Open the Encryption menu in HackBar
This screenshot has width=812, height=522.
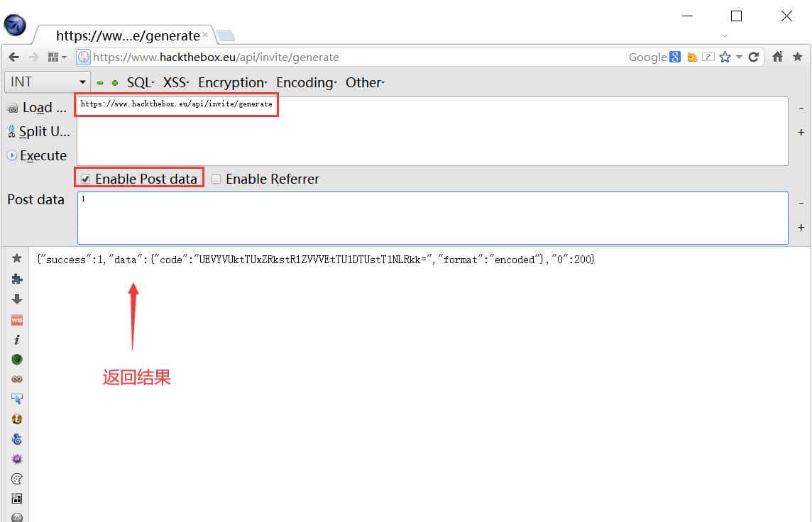click(x=232, y=82)
